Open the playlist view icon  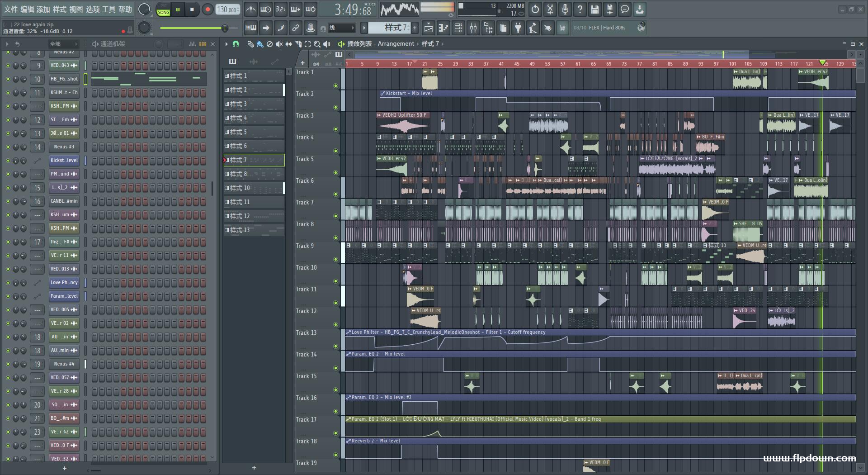coord(428,28)
